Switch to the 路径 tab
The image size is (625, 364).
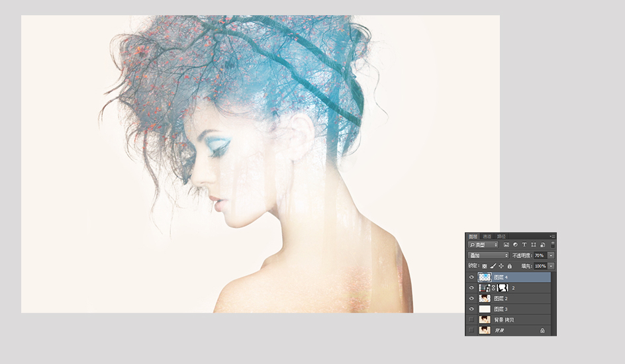pos(501,236)
